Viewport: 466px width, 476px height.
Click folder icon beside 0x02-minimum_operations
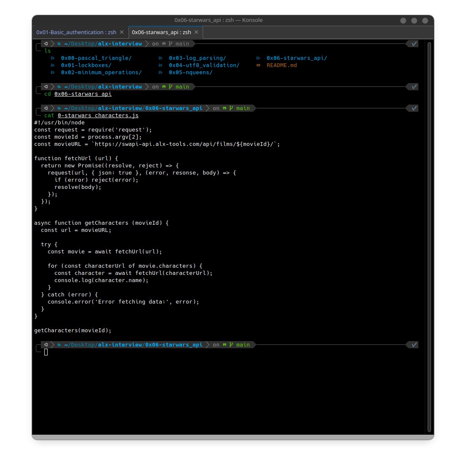(53, 73)
